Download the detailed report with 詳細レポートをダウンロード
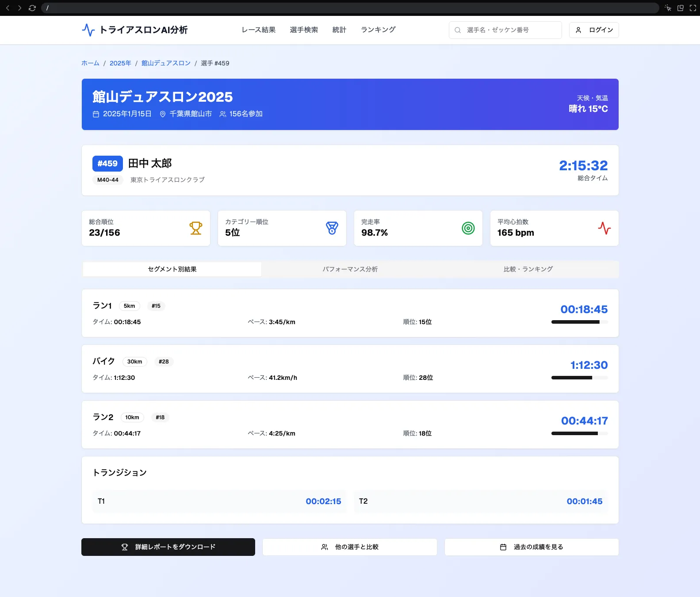 tap(168, 547)
